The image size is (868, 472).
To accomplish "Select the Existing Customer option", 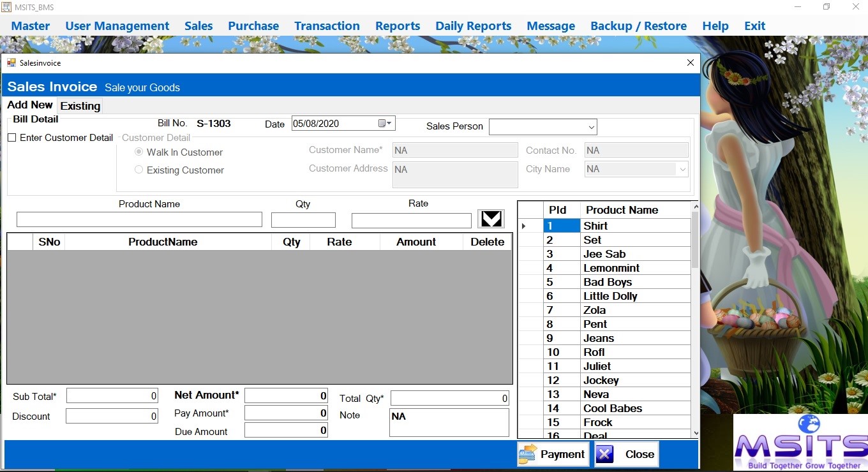I will point(138,170).
